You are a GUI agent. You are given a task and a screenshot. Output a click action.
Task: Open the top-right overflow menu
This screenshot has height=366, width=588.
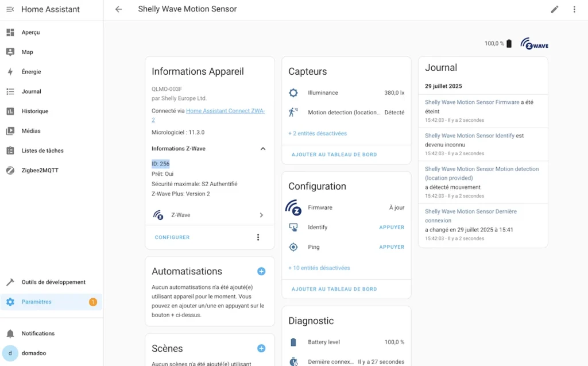[574, 9]
